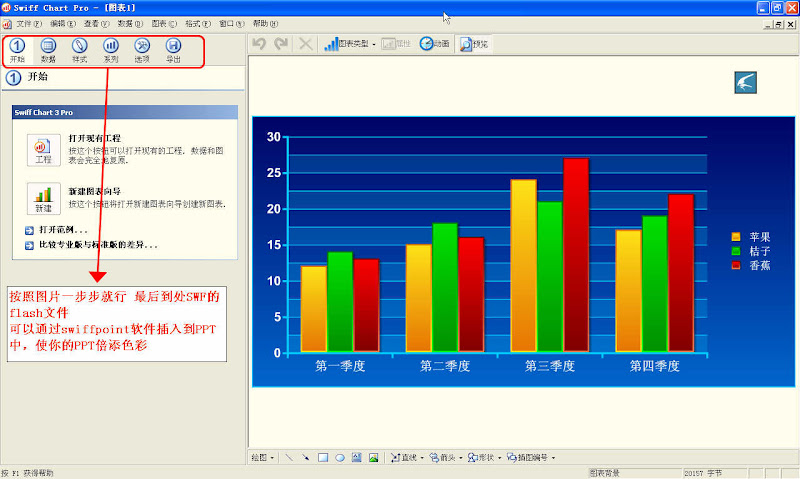
Task: Open the 窗口 (Window) menu
Action: 232,23
